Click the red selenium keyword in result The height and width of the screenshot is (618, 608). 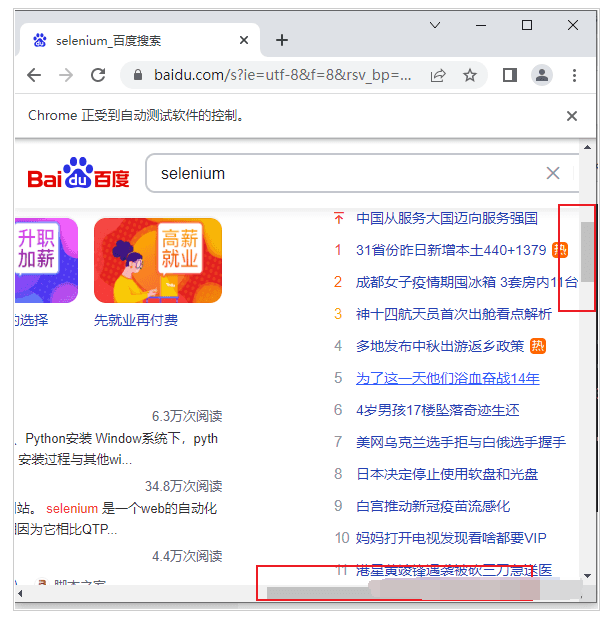(72, 508)
